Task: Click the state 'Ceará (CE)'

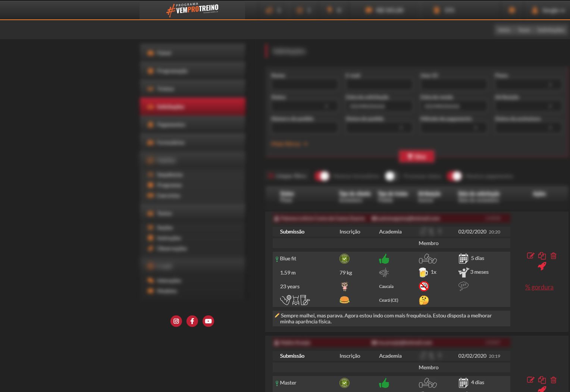Action: click(389, 300)
